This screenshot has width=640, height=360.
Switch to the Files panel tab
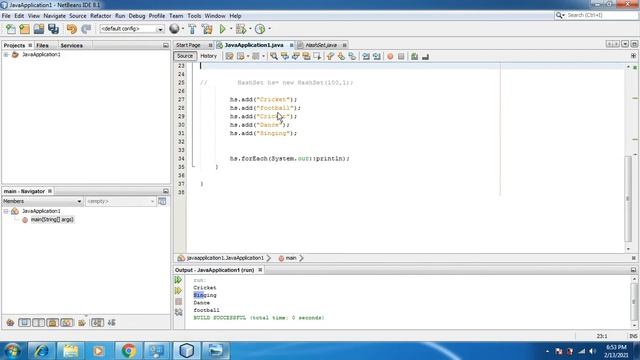[x=42, y=45]
